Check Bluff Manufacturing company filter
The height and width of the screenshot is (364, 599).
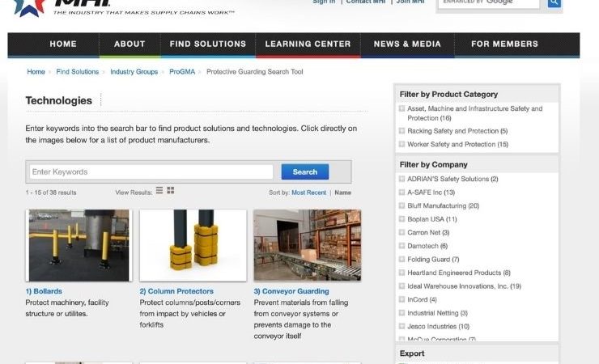click(x=401, y=205)
